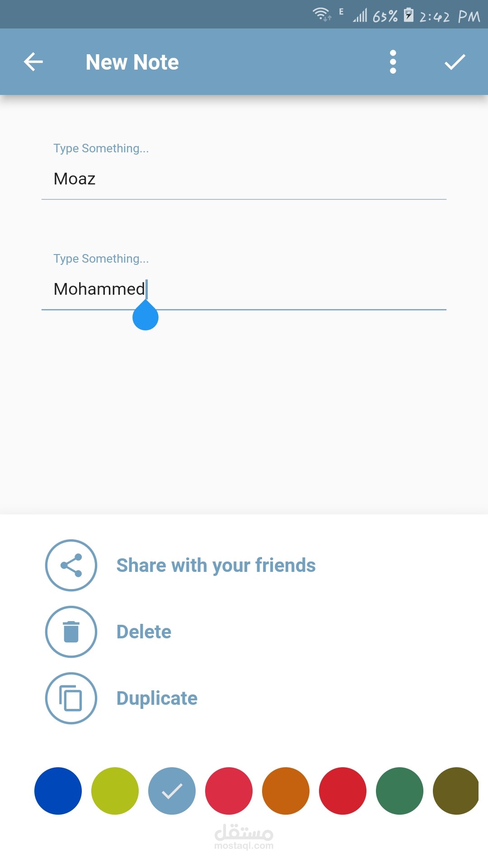Open the three-dot overflow menu

coord(393,61)
